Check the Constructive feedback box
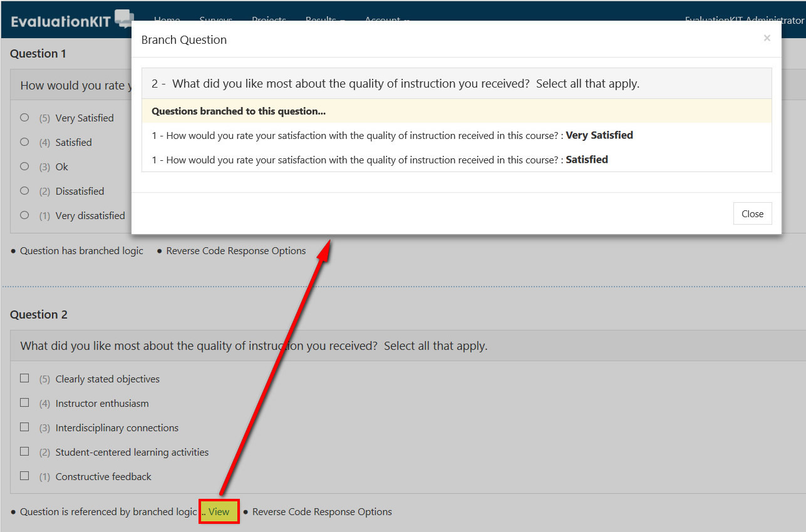Screen dimensions: 806x532 [24, 476]
